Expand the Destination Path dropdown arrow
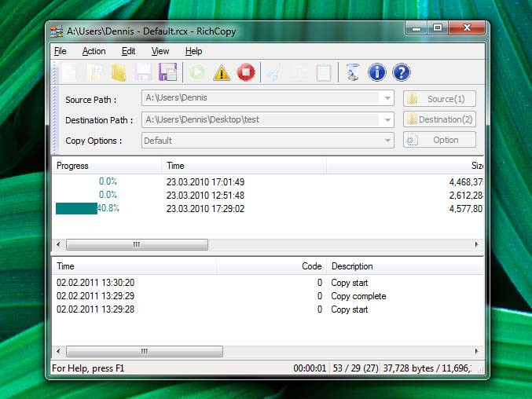 point(387,119)
